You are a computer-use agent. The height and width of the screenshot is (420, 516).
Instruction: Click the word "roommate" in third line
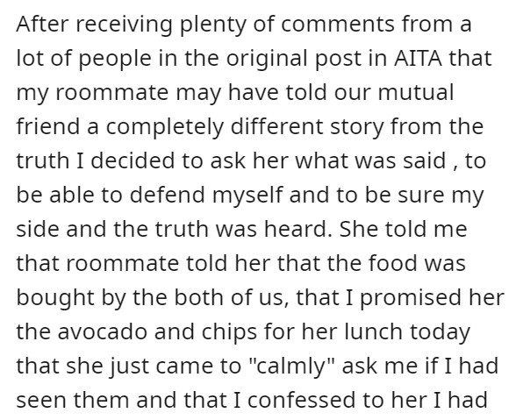coord(112,92)
